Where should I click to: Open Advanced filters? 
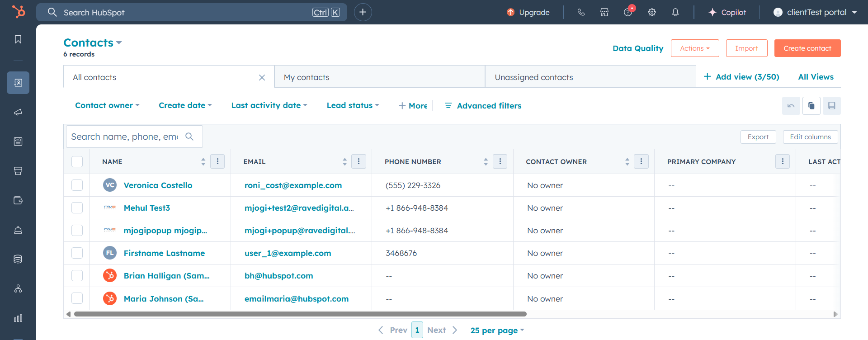tap(483, 106)
